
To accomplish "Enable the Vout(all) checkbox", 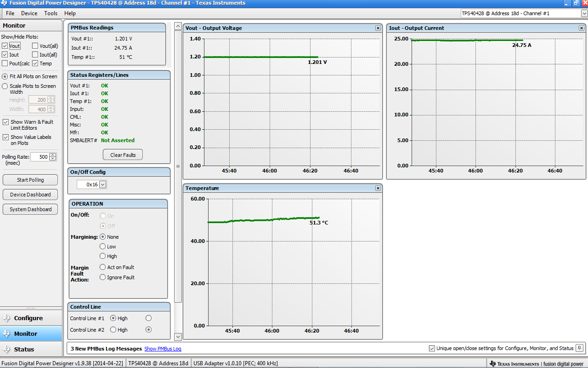I will tap(35, 46).
